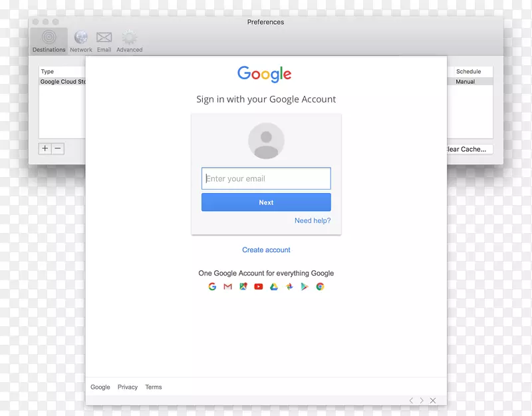Click the Google Photos pinwheel icon
The height and width of the screenshot is (416, 532).
(x=289, y=287)
